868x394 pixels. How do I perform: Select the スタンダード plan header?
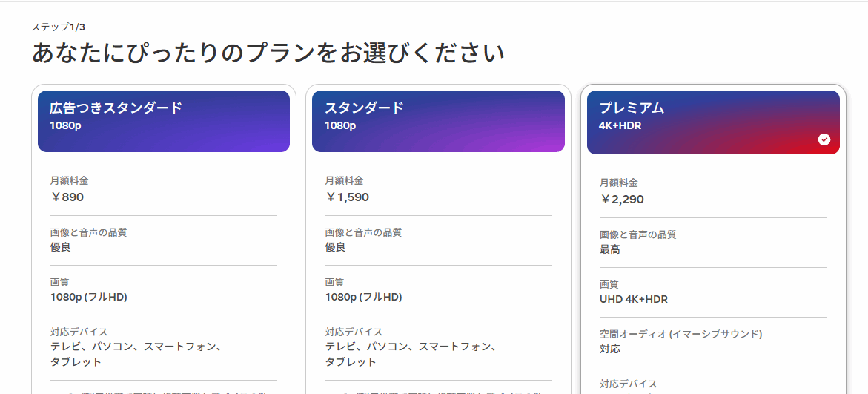point(438,122)
